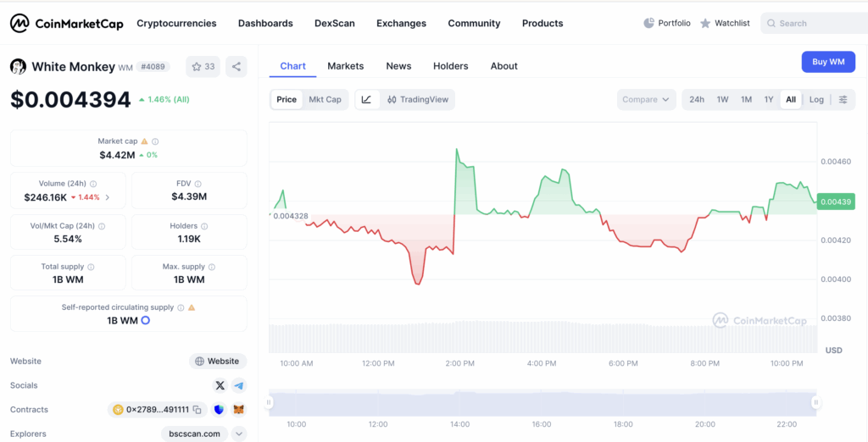This screenshot has width=868, height=442.
Task: Click the share icon beside White Monkey
Action: (x=236, y=66)
